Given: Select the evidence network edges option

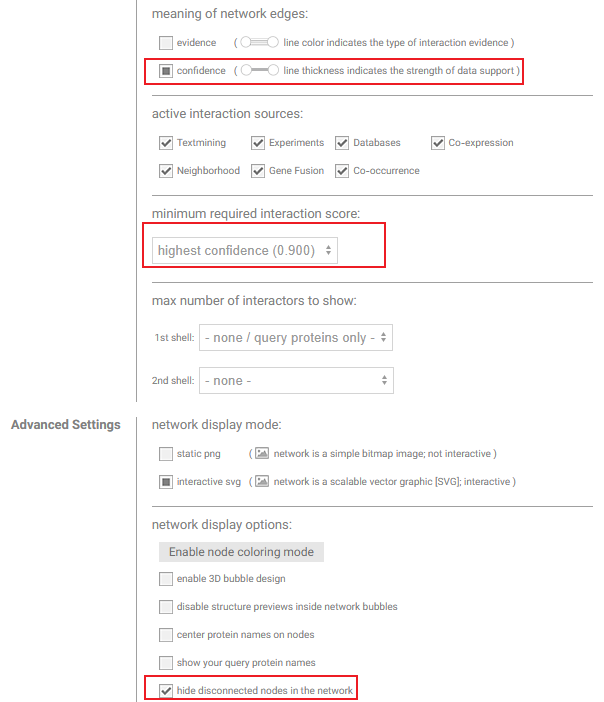Looking at the screenshot, I should [x=166, y=43].
